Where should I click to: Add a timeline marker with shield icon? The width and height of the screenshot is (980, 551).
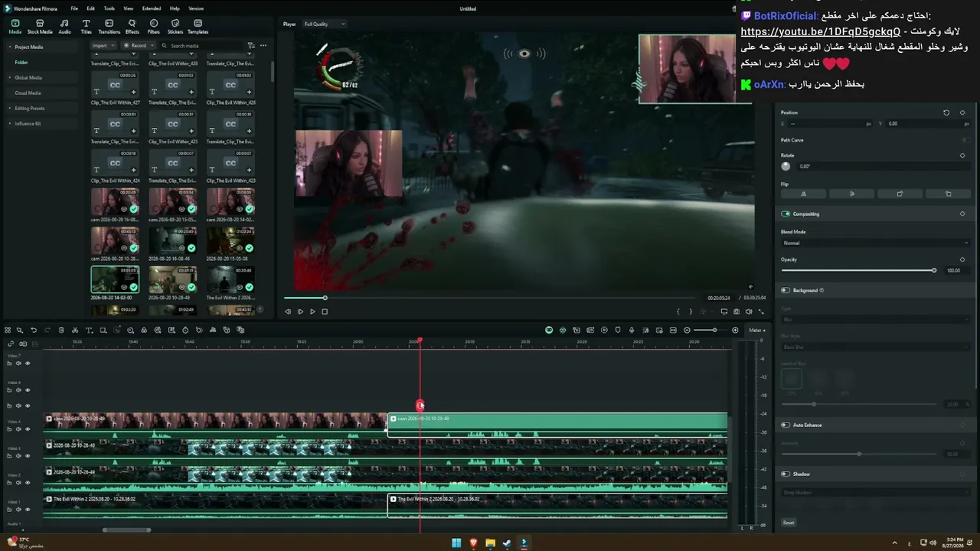coord(618,330)
